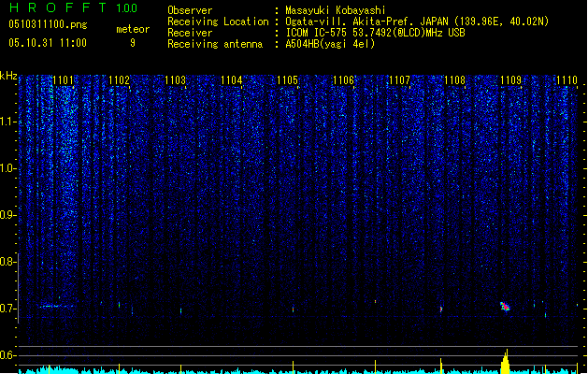The image size is (588, 374).
Task: Click the Ogata-vill. Akita-Pref. JAPAN location text
Action: coord(417,22)
